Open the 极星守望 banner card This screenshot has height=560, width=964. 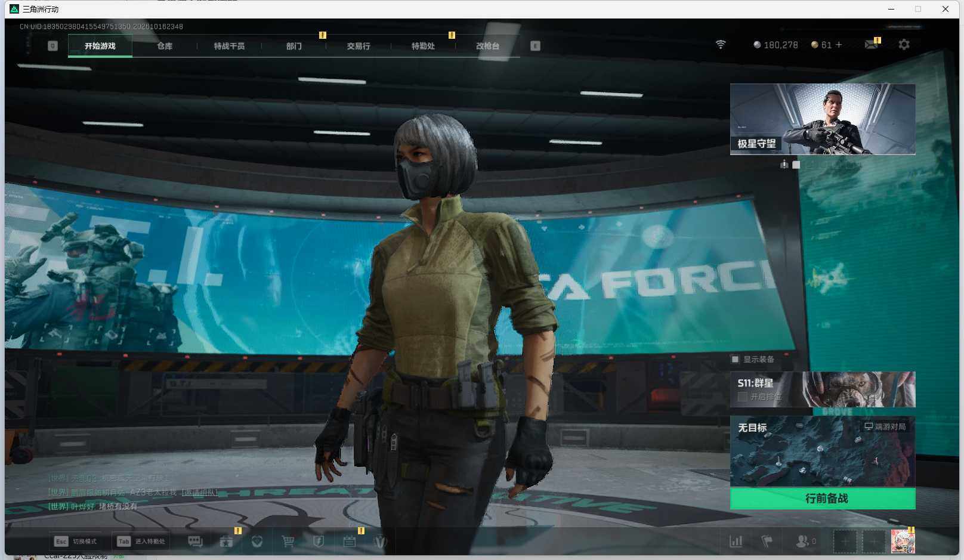(x=823, y=119)
